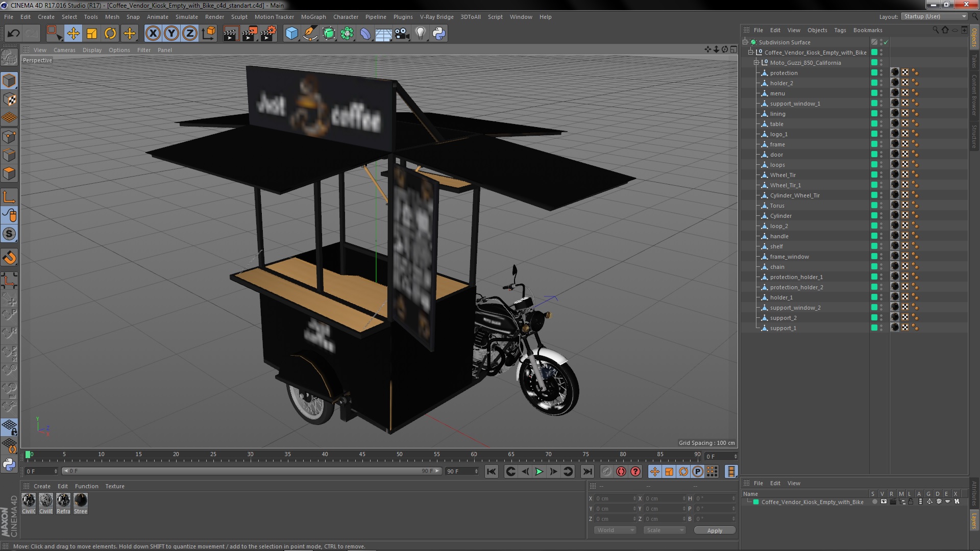Screen dimensions: 980x551
Task: Open the Structure side tab
Action: point(974,136)
